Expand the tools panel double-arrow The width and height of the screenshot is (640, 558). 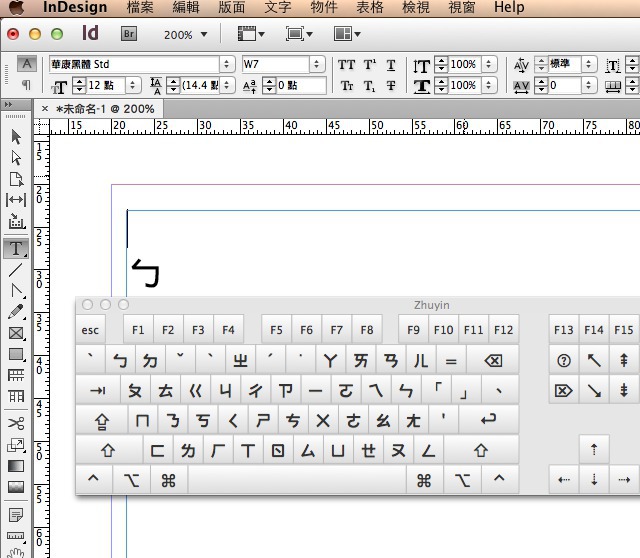(8, 104)
